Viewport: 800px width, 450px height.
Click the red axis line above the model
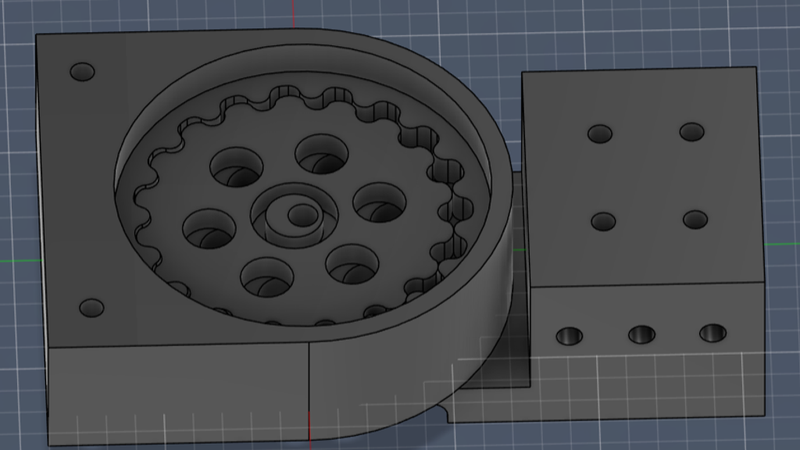click(x=292, y=14)
